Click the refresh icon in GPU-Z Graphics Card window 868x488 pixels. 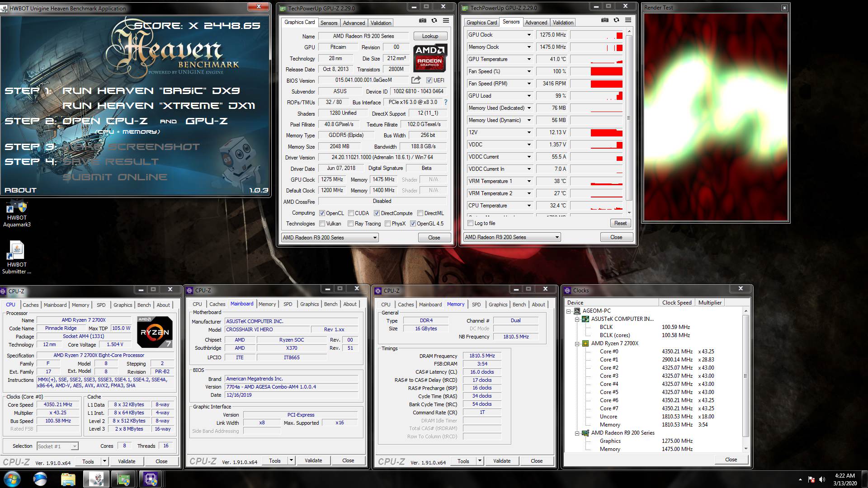(x=434, y=20)
